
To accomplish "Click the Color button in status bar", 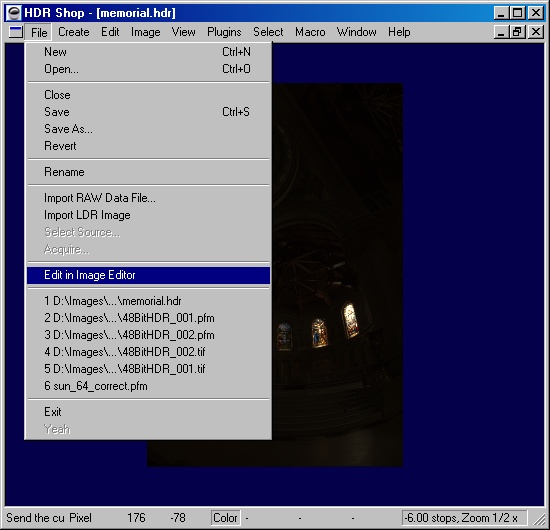I will pyautogui.click(x=226, y=518).
